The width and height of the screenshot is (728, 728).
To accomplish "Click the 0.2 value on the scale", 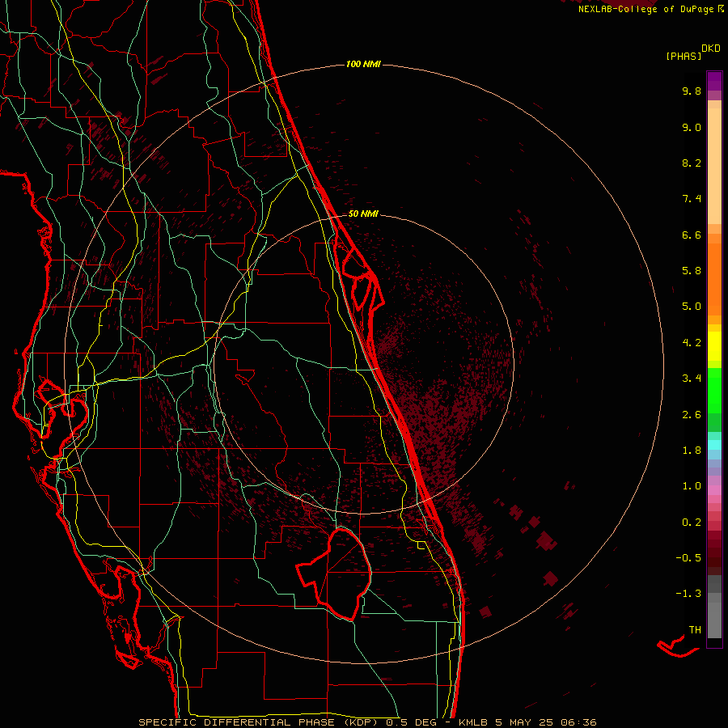I will tap(692, 523).
